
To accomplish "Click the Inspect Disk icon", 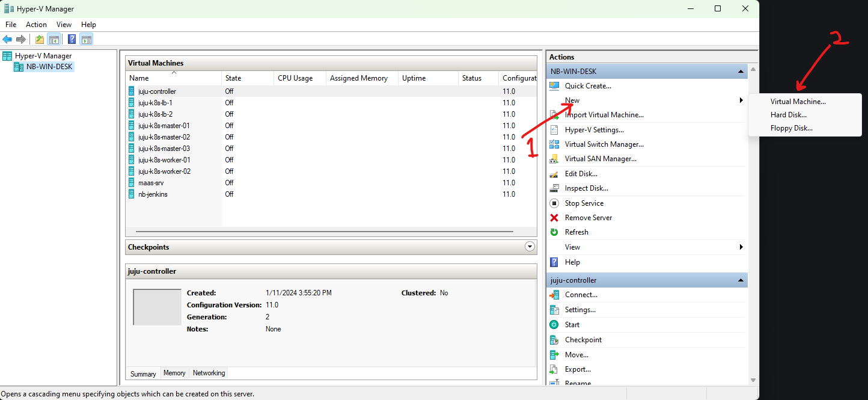I will [x=554, y=188].
